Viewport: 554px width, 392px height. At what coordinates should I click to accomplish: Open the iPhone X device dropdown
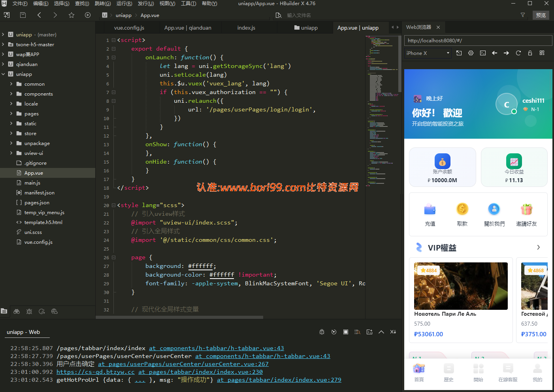click(x=428, y=53)
